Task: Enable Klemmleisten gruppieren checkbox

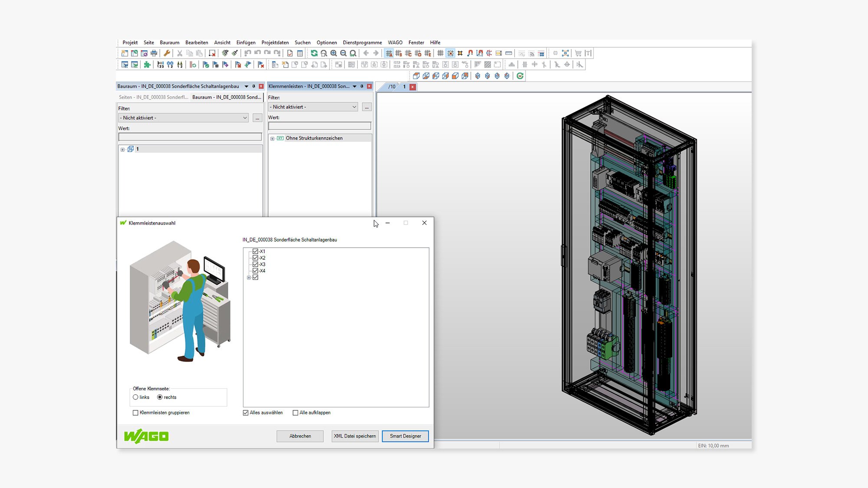Action: coord(135,413)
